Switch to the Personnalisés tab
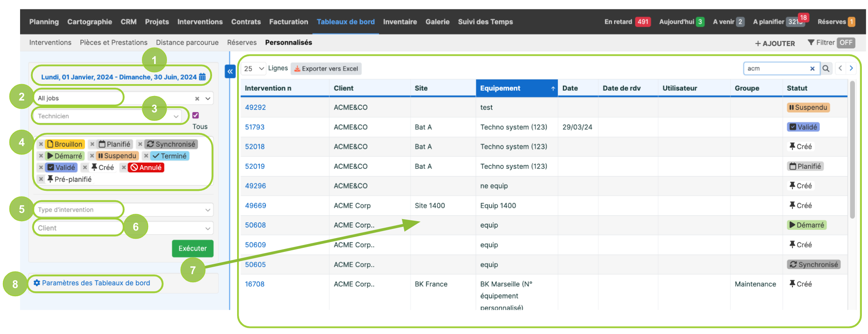868x334 pixels. [288, 42]
